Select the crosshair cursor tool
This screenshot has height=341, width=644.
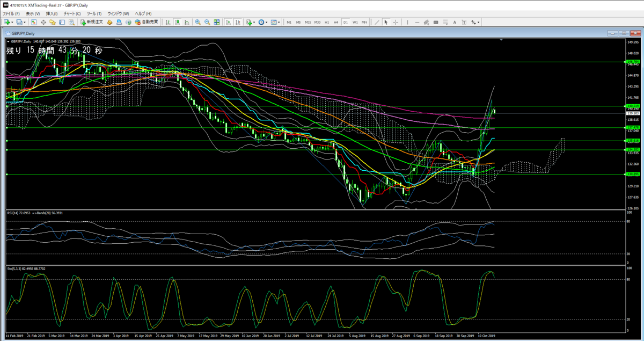(396, 23)
